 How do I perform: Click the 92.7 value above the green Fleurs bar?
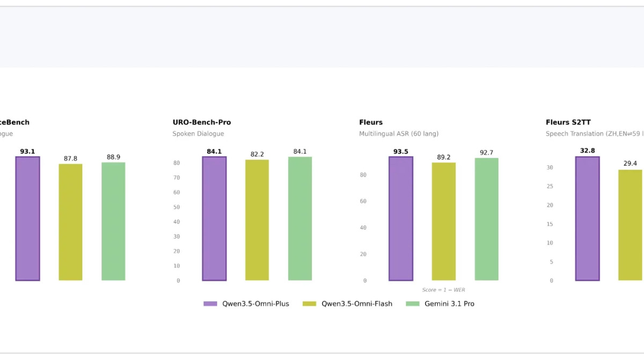coord(486,151)
